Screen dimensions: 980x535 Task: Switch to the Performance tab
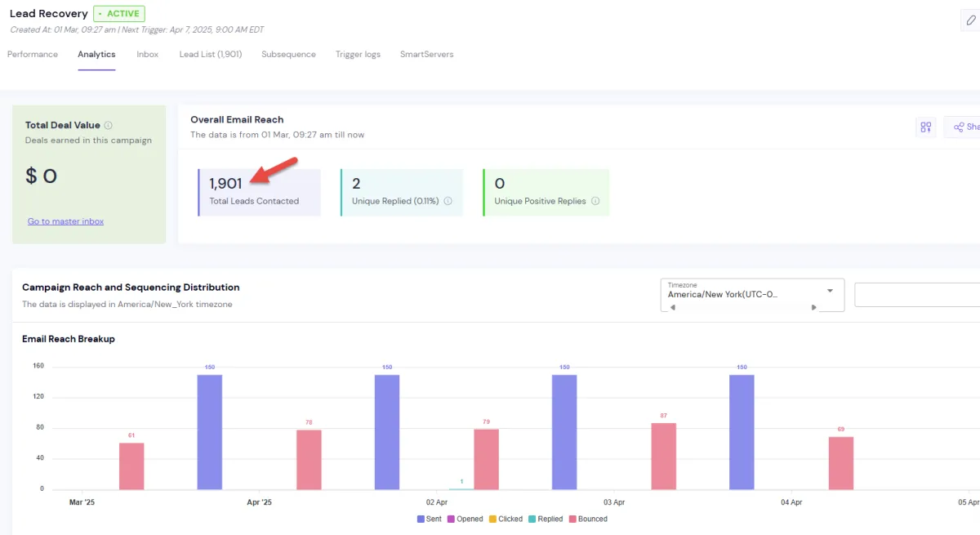click(x=33, y=55)
